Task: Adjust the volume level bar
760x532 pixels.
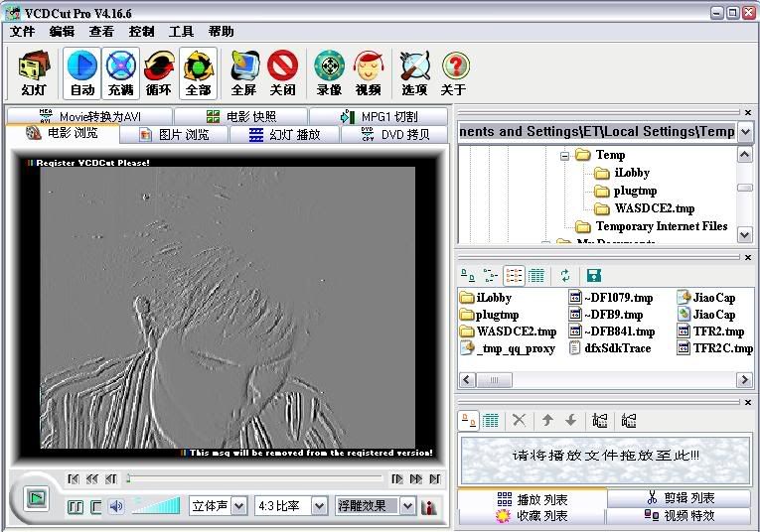Action: 156,506
